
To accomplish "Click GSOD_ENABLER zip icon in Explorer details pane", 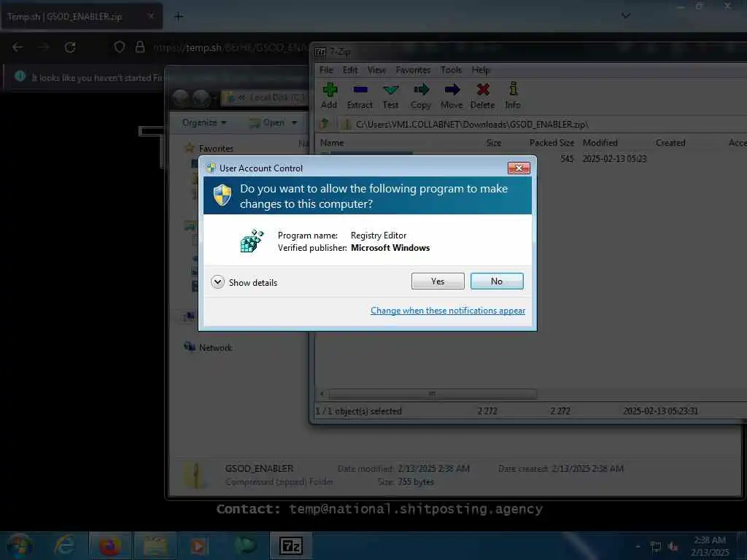I will click(x=196, y=475).
